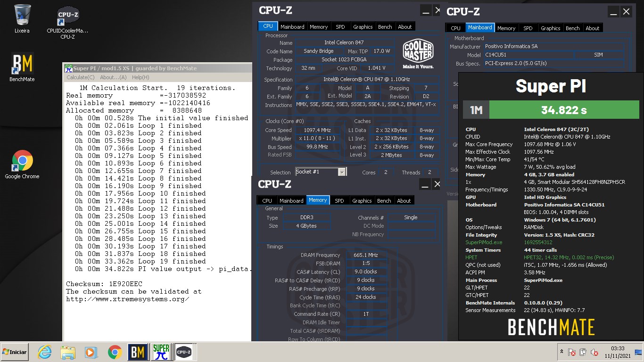Open Internet Explorer from the taskbar
The width and height of the screenshot is (644, 362).
(45, 352)
